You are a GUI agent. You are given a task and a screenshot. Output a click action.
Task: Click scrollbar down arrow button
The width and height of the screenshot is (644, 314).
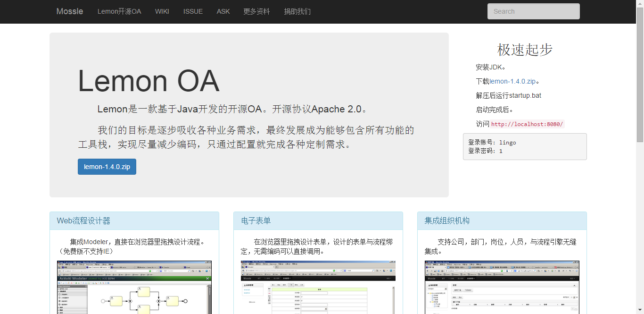pyautogui.click(x=640, y=310)
